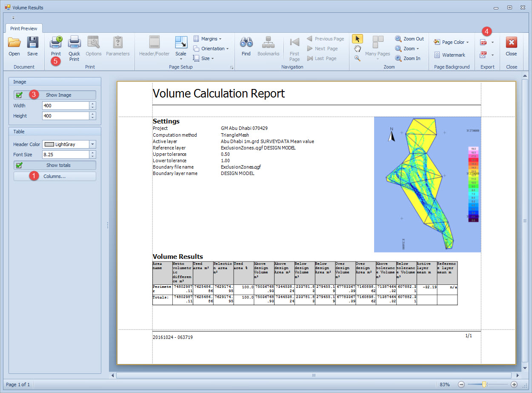The image size is (532, 393).
Task: Toggle the Show totals checkbox
Action: [19, 165]
